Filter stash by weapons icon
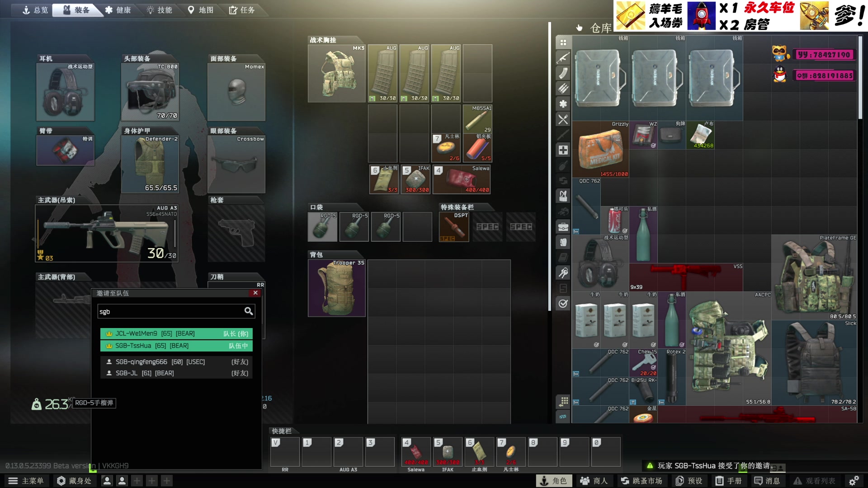The height and width of the screenshot is (488, 868). [563, 58]
